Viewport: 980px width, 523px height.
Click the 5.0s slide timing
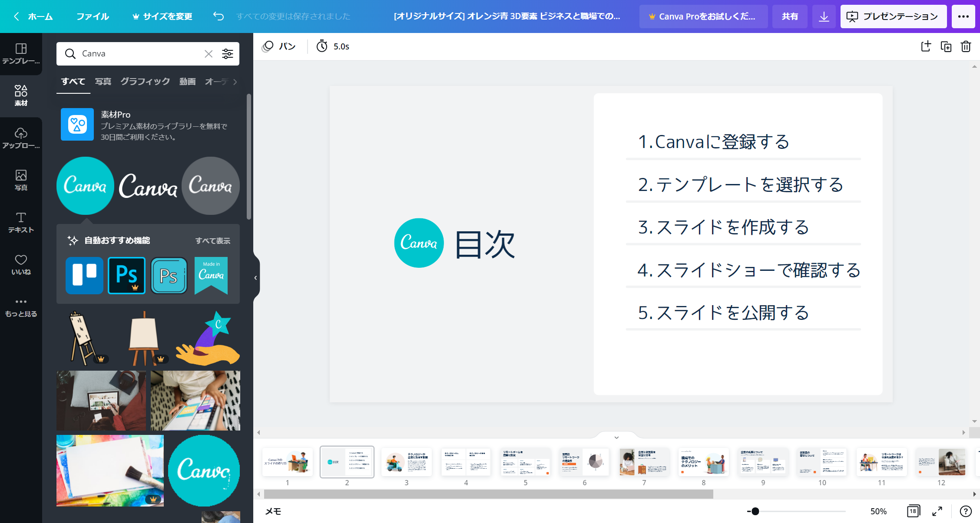333,46
